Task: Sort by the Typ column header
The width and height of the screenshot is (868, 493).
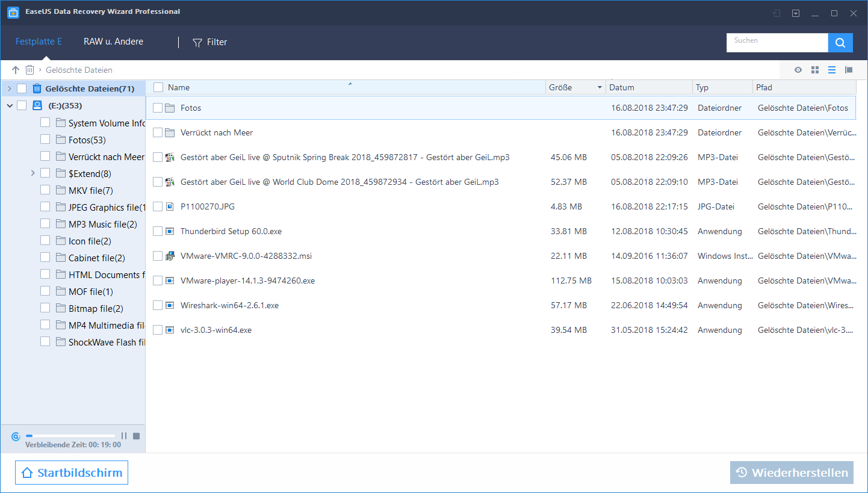Action: click(x=722, y=87)
